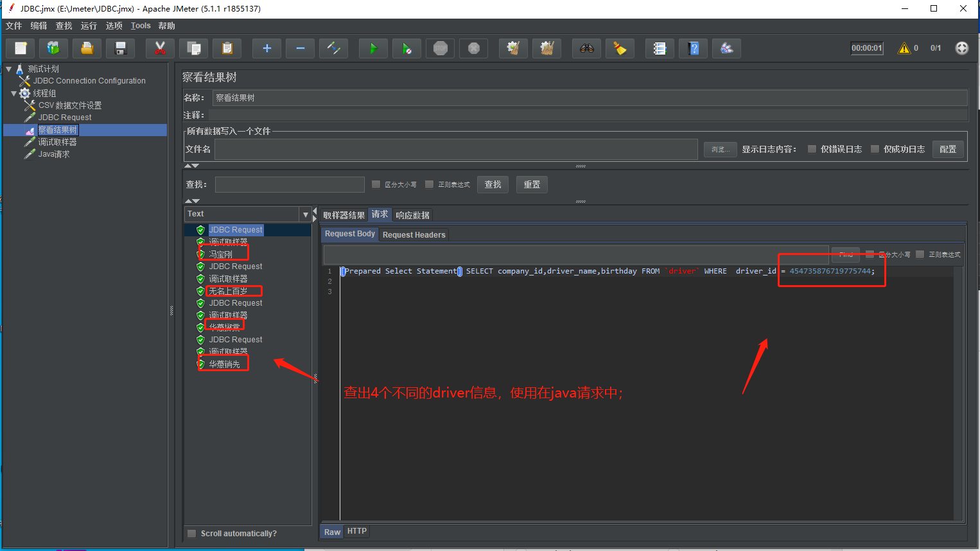This screenshot has width=980, height=551.
Task: Click the Help question mark icon
Action: pyautogui.click(x=693, y=48)
